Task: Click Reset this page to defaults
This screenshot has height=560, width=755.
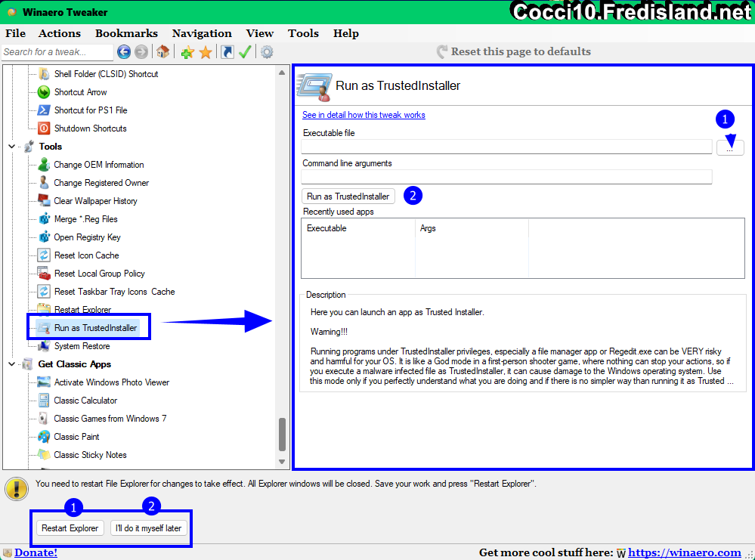Action: [x=514, y=51]
